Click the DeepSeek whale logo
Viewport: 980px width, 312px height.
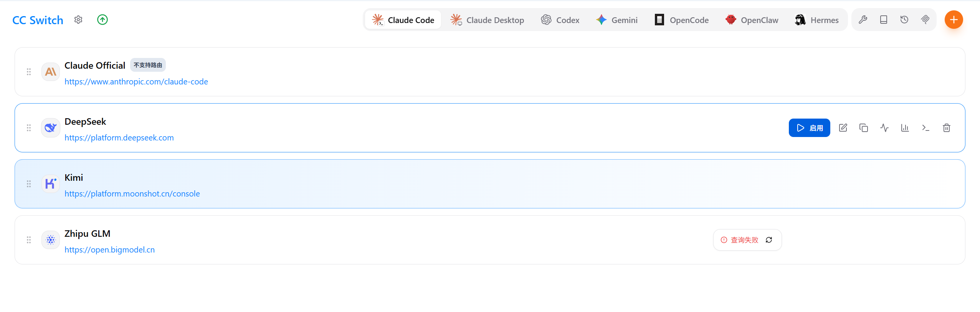(51, 128)
